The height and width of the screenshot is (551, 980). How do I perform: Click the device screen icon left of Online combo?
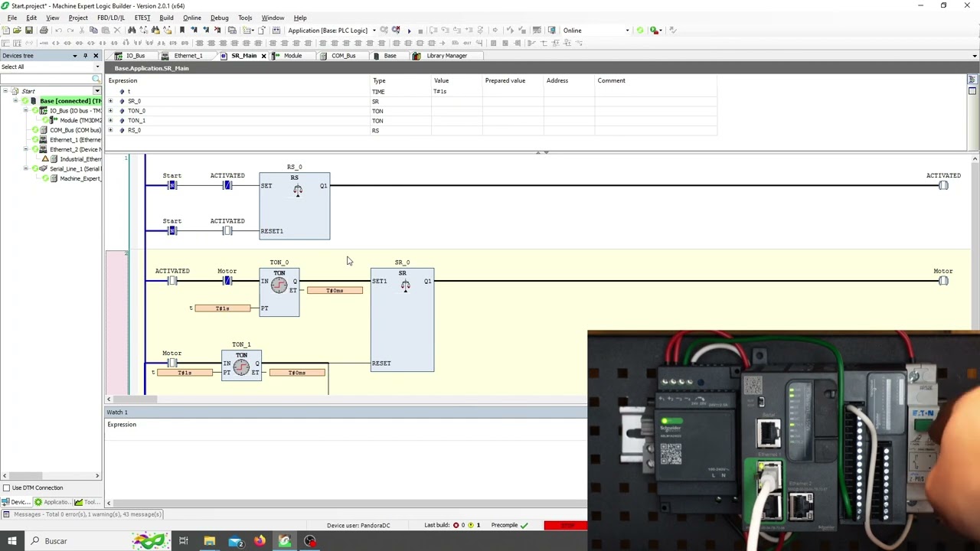click(551, 30)
